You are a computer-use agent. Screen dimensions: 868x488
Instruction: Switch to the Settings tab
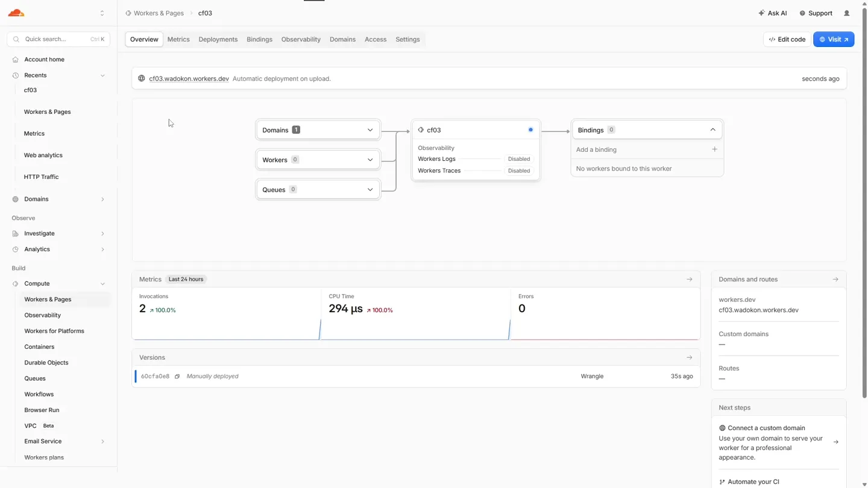407,40
